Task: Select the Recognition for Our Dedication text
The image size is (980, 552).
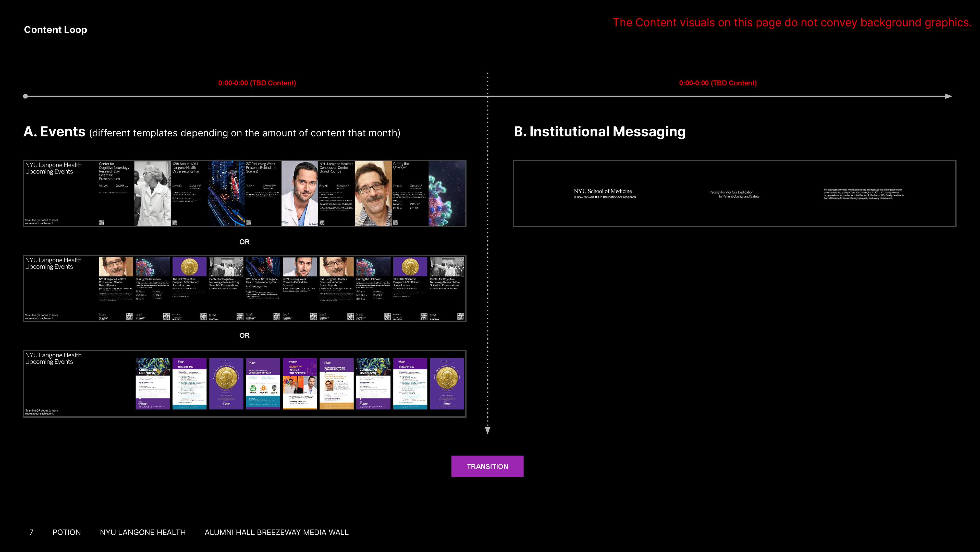Action: pyautogui.click(x=734, y=194)
